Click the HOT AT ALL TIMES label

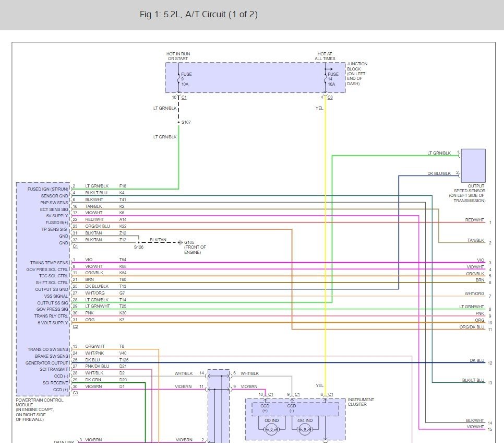click(326, 56)
